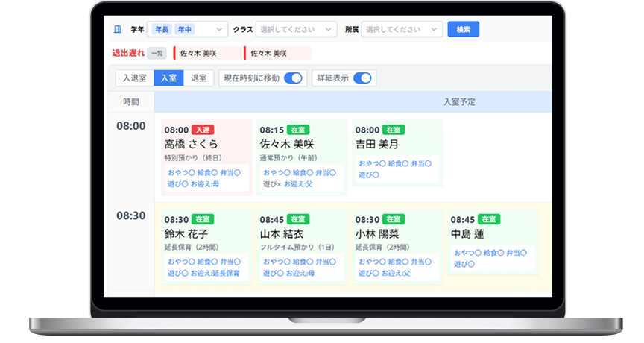Image resolution: width=644 pixels, height=343 pixels.
Task: Open 高橋 さくら card
Action: 206,157
